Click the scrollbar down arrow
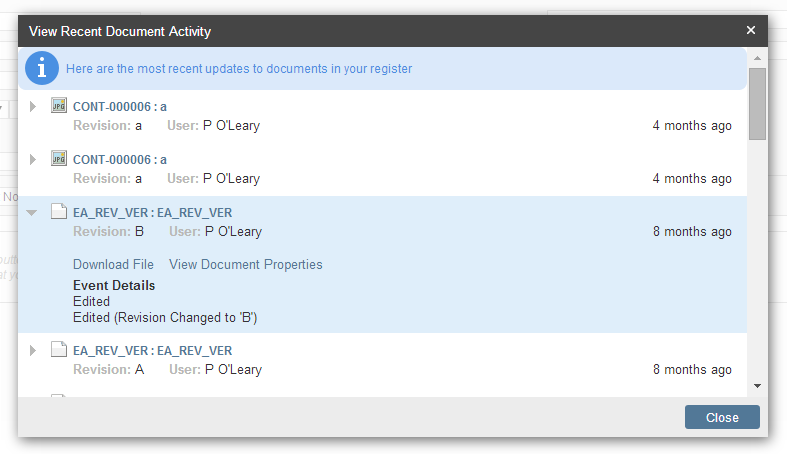787x454 pixels. (757, 386)
